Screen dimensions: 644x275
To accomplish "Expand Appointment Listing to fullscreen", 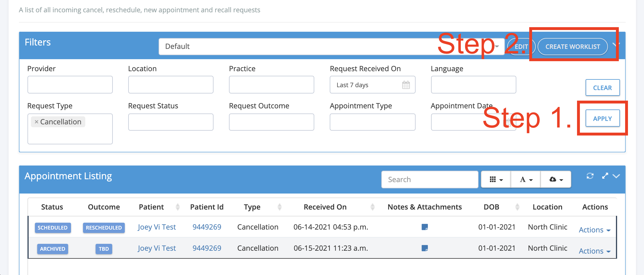I will click(605, 176).
